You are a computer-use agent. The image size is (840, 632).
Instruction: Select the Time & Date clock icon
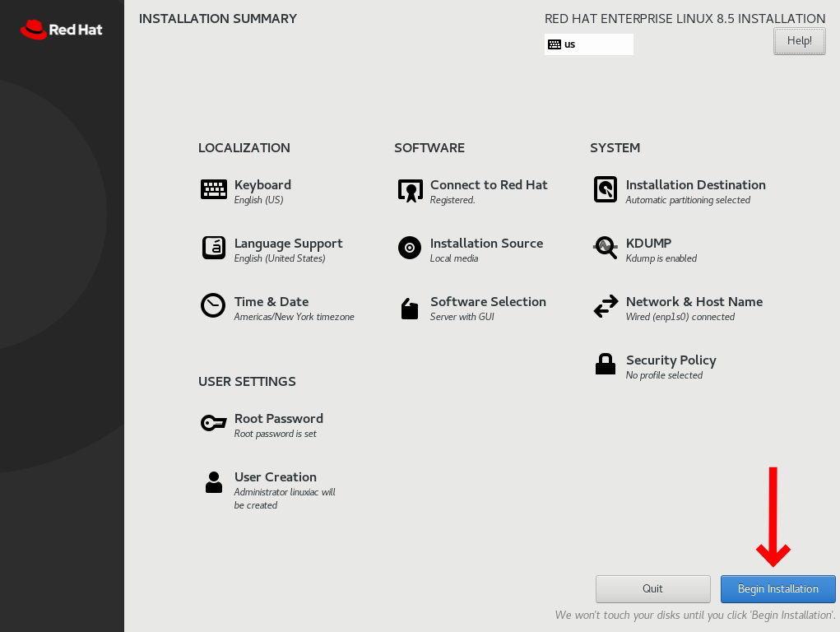point(213,305)
